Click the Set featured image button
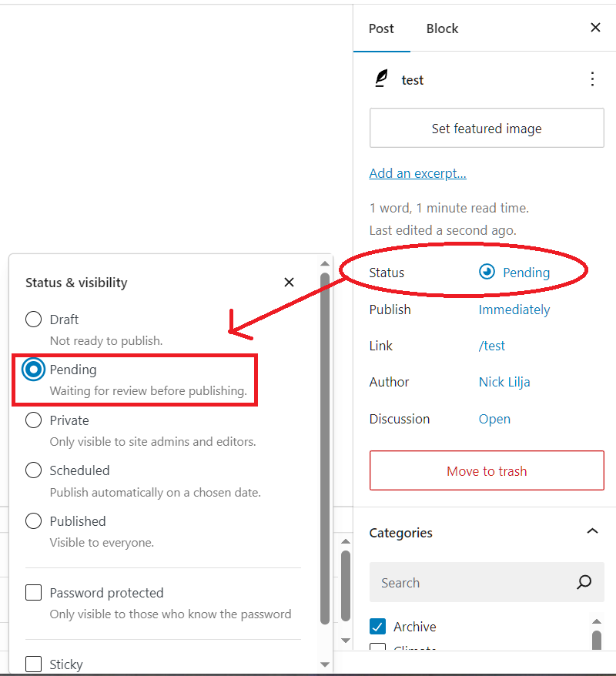Viewport: 616px width, 676px height. [487, 129]
